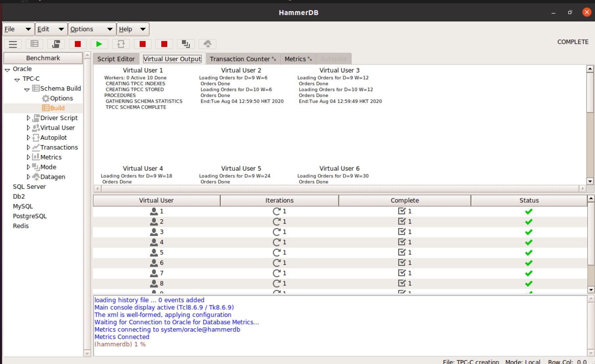Image resolution: width=595 pixels, height=364 pixels.
Task: Switch to the Script Editor tab
Action: [x=116, y=59]
